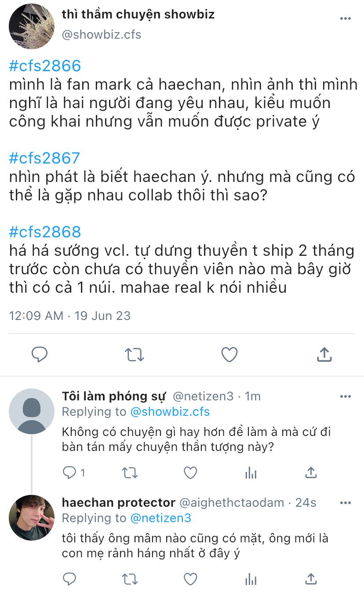The width and height of the screenshot is (364, 592).
Task: Share the netizen3 reply
Action: 311,472
